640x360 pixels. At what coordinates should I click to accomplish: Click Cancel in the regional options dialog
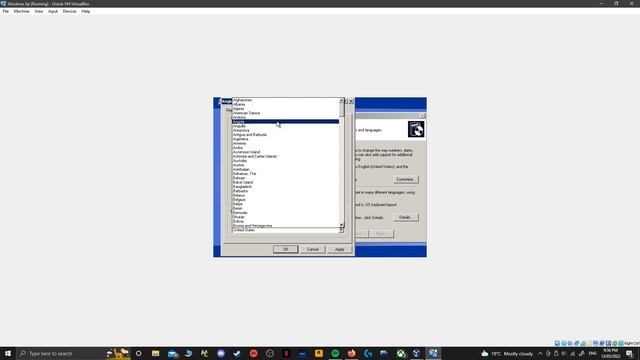(x=313, y=249)
